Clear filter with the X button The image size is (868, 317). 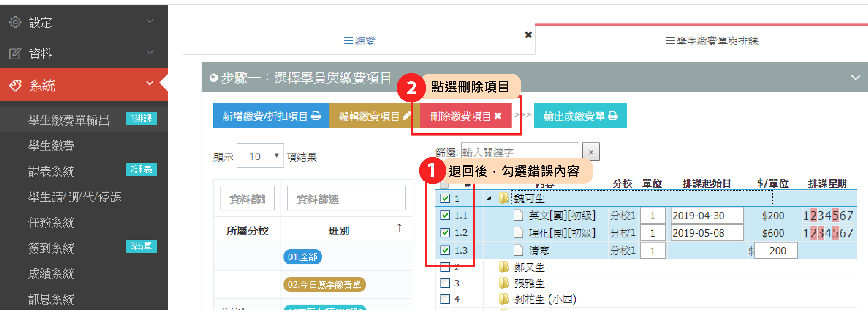click(591, 152)
